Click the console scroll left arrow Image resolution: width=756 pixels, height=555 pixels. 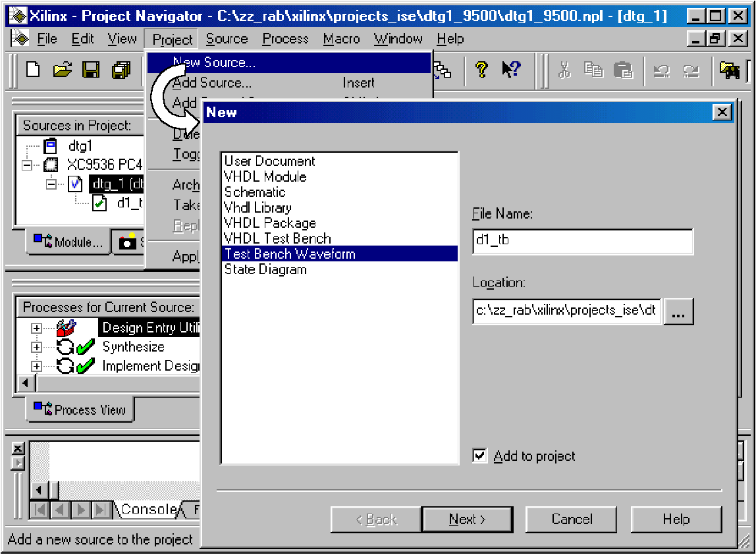tap(39, 491)
